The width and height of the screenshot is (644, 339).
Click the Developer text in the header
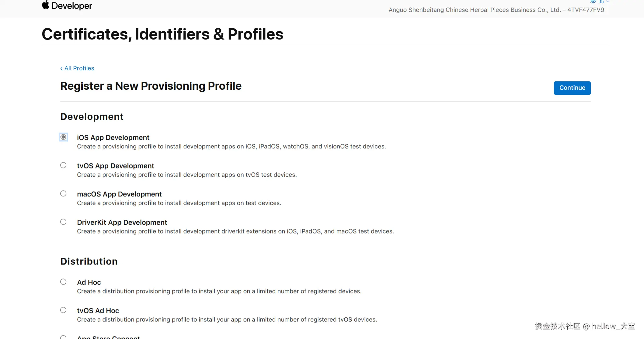[72, 6]
